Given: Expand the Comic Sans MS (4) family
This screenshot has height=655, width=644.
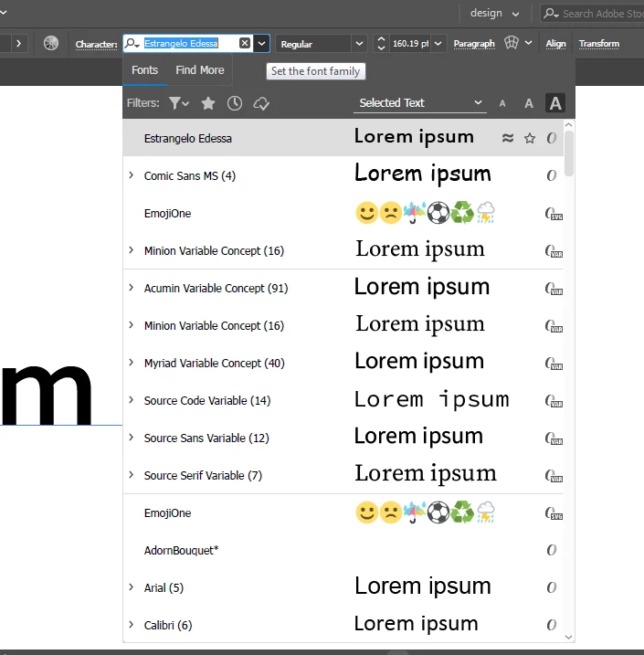Looking at the screenshot, I should pos(132,175).
